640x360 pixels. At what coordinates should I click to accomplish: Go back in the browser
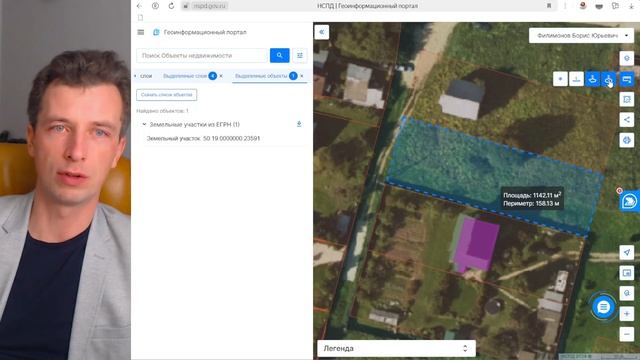(140, 6)
